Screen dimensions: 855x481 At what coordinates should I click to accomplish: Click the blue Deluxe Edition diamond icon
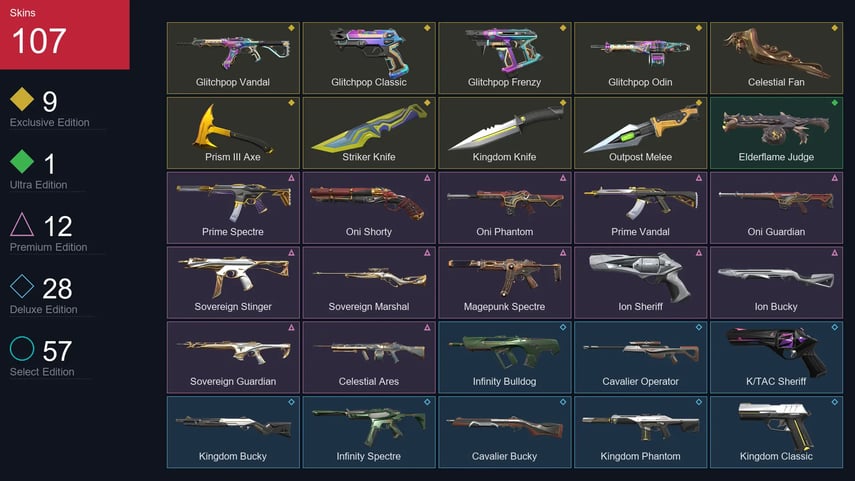click(22, 286)
